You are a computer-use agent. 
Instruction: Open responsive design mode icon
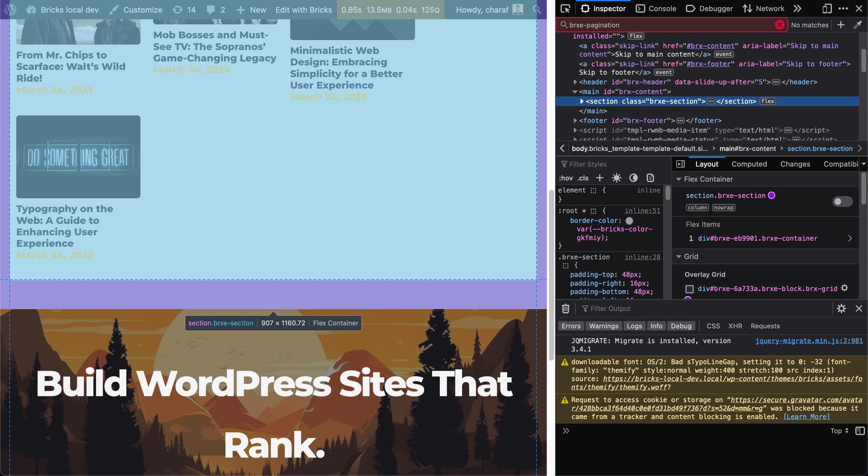click(827, 9)
